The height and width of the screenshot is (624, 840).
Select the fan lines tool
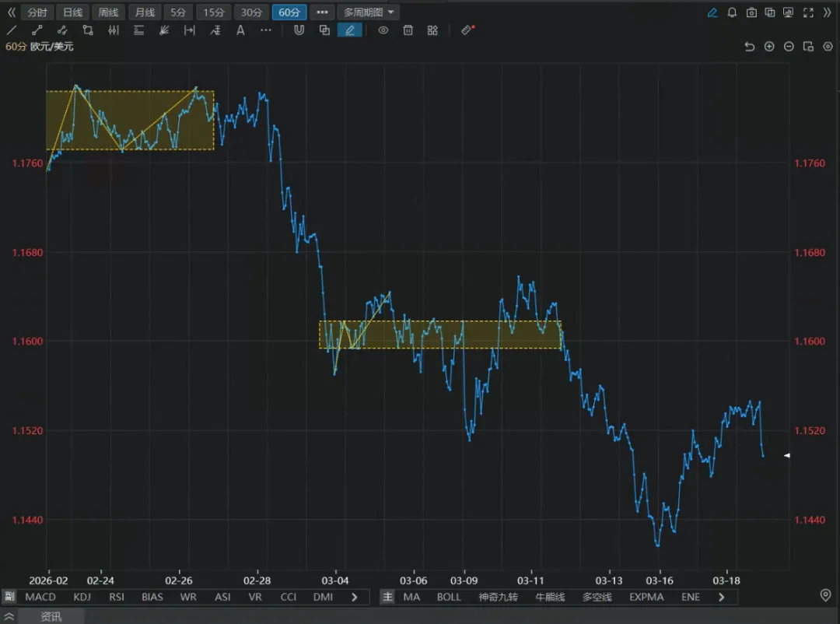(164, 30)
